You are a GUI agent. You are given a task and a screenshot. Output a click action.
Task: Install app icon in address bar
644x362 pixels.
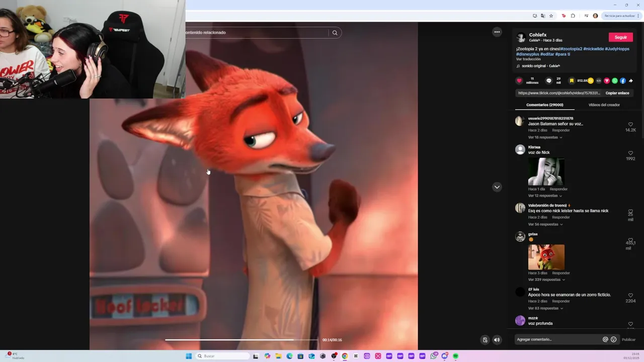535,16
